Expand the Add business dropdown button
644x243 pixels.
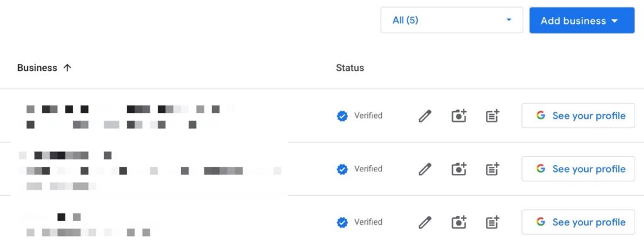(582, 20)
